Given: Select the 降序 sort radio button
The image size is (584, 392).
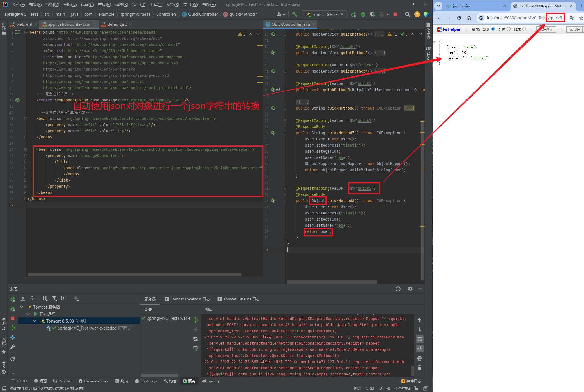Looking at the screenshot, I should pos(524,29).
